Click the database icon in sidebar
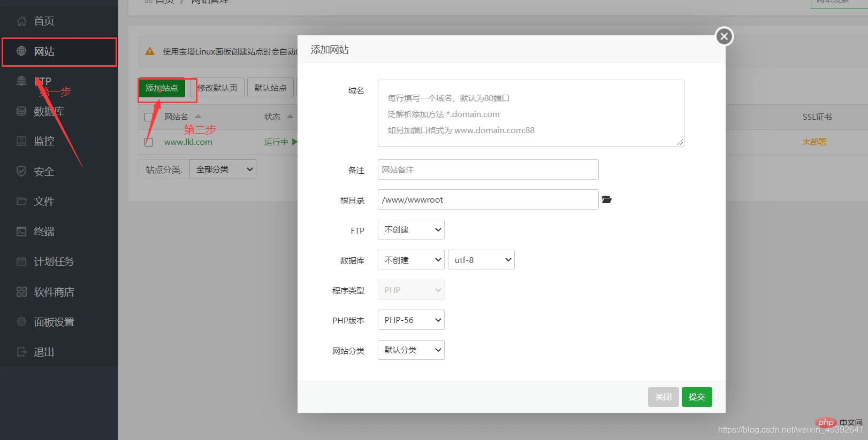868x440 pixels. click(21, 111)
